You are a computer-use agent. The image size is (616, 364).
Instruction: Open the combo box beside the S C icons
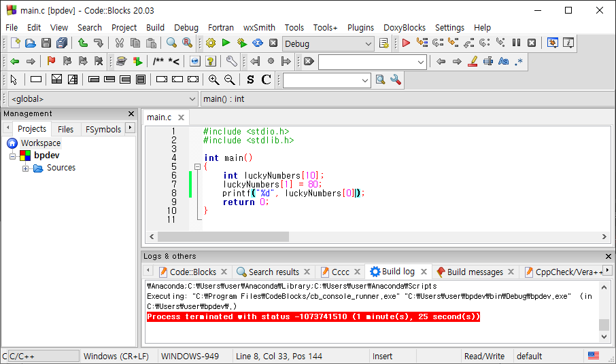(327, 80)
